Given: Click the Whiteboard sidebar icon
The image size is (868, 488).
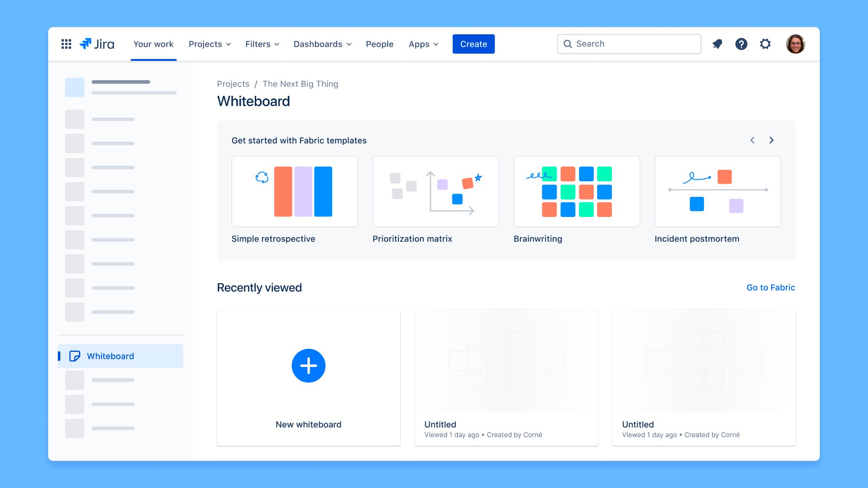Looking at the screenshot, I should pyautogui.click(x=75, y=356).
